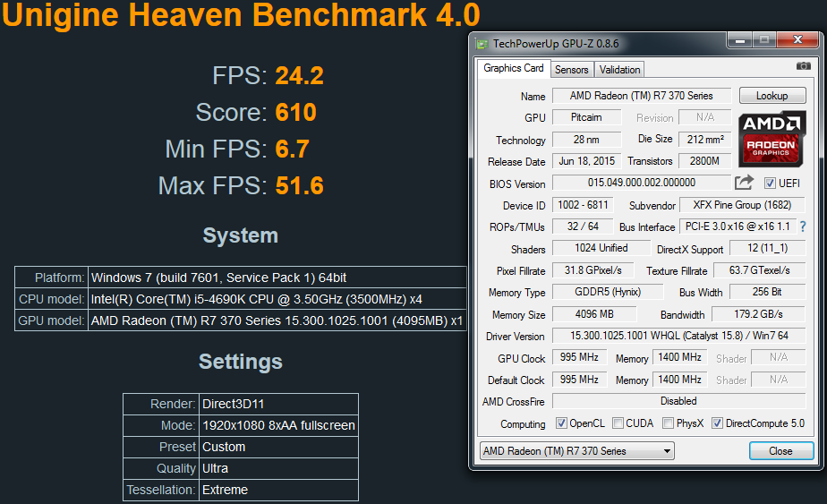
Task: Click the Driver Version field
Action: click(678, 336)
